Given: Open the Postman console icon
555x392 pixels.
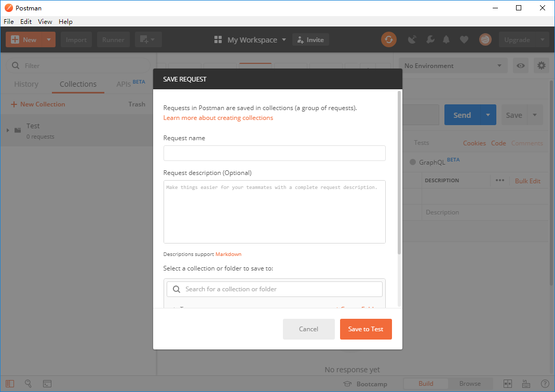Looking at the screenshot, I should tap(47, 384).
